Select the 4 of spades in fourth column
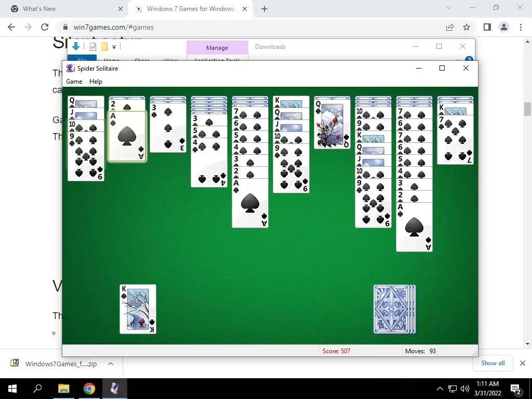The width and height of the screenshot is (532, 399). 209,162
